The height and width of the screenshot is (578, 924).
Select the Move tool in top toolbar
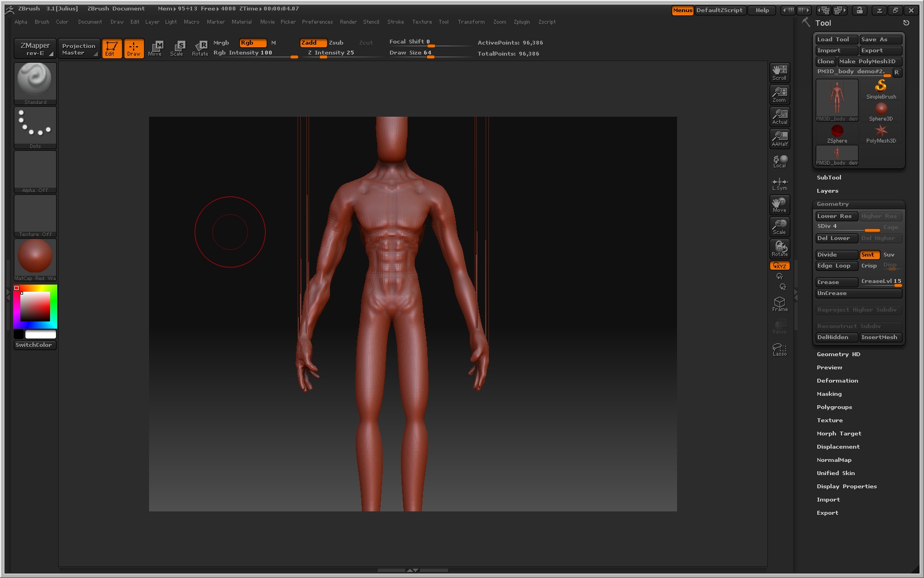tap(155, 48)
